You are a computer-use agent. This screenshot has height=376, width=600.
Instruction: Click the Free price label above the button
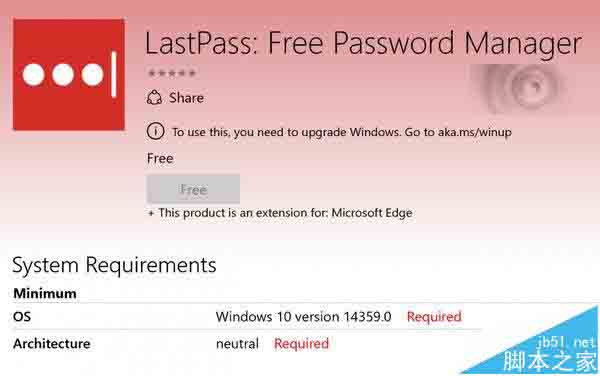(160, 158)
